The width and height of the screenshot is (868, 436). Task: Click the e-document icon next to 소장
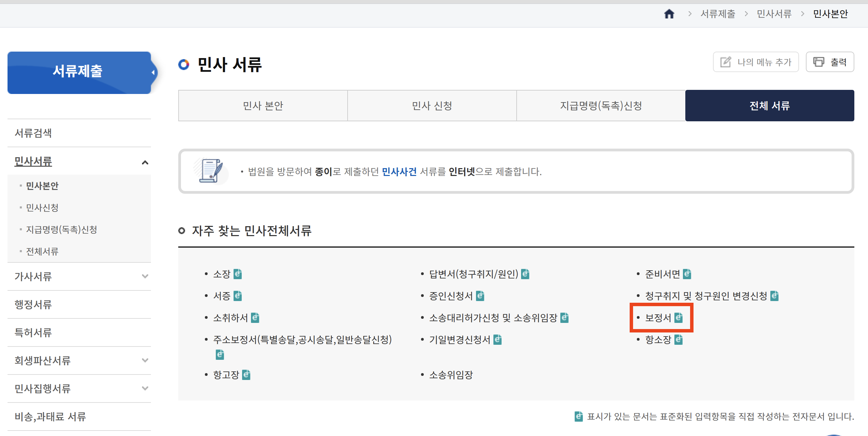coord(238,274)
